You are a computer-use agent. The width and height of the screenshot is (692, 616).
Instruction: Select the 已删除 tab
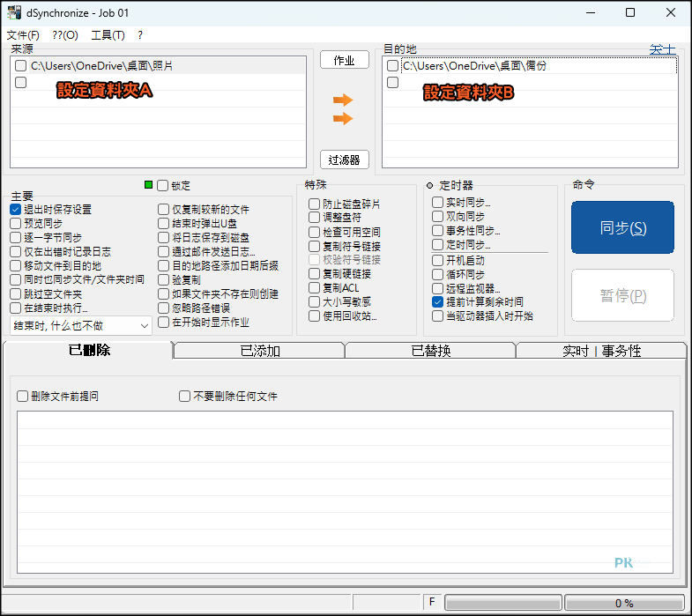(89, 350)
